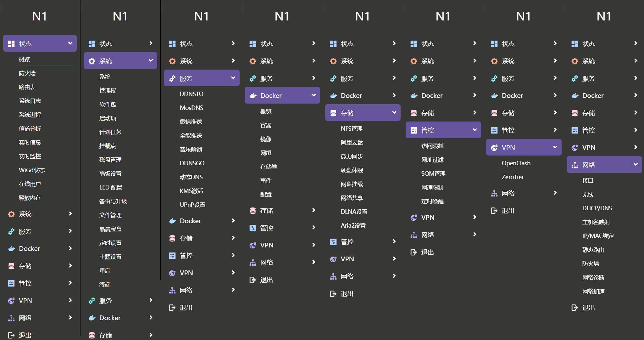Click the 状态 icon above the expanded 系统 header
The height and width of the screenshot is (340, 644).
pyautogui.click(x=92, y=44)
